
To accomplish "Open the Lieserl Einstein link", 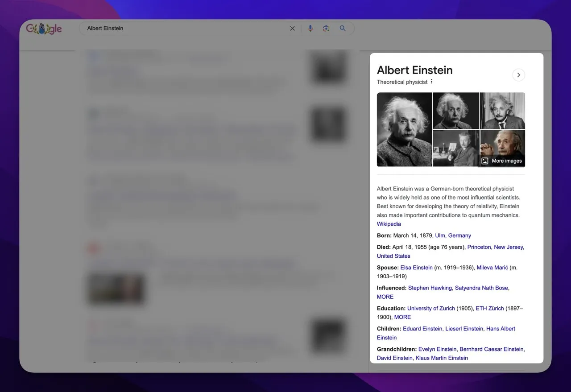I will pyautogui.click(x=464, y=329).
